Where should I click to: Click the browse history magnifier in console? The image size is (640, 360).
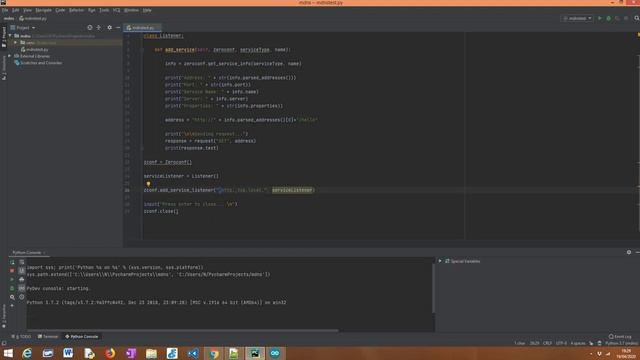click(x=12, y=297)
